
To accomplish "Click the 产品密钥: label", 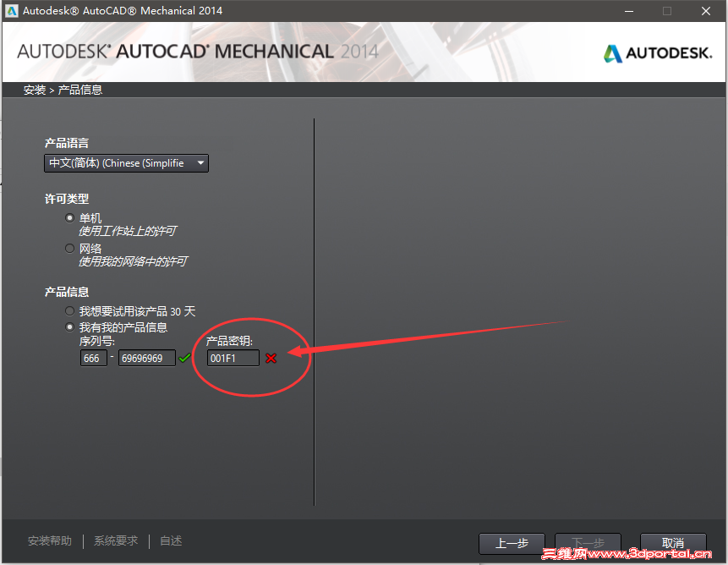I will [x=229, y=341].
